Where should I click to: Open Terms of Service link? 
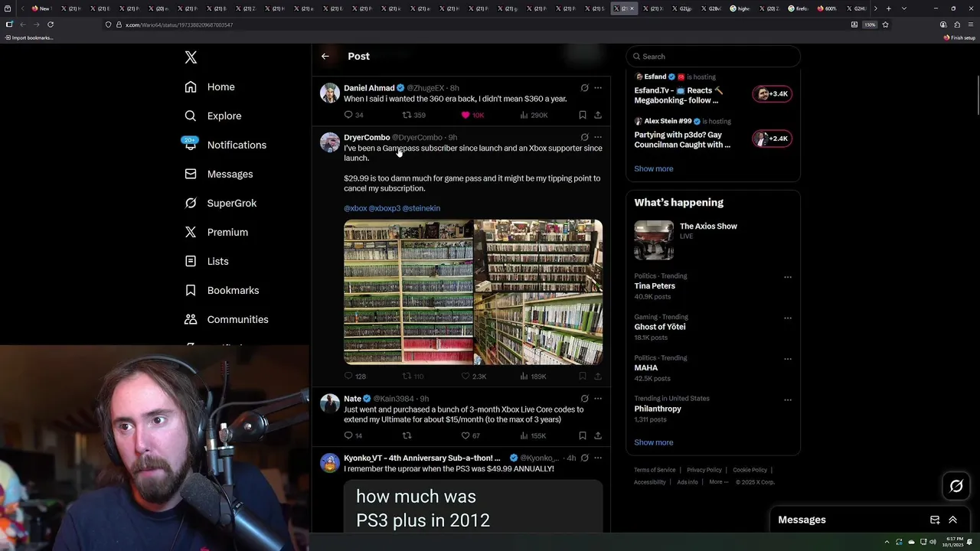click(655, 470)
